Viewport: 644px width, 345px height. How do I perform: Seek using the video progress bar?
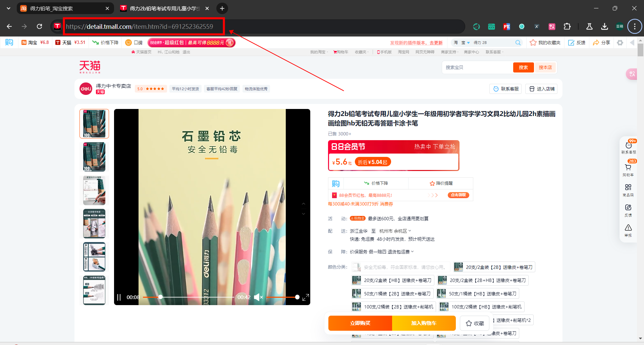(x=189, y=297)
